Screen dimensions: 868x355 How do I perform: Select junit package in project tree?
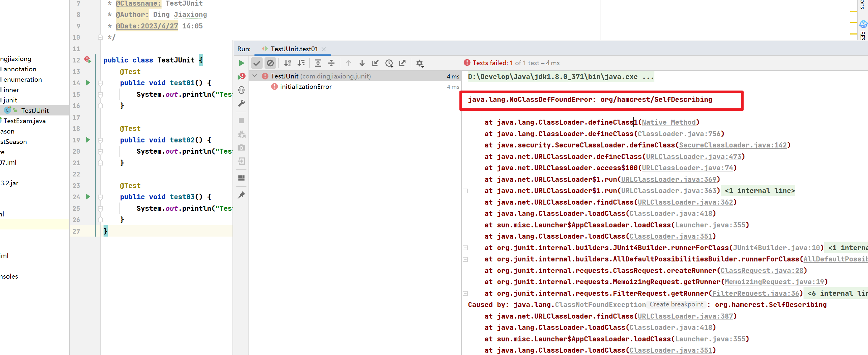pos(10,100)
